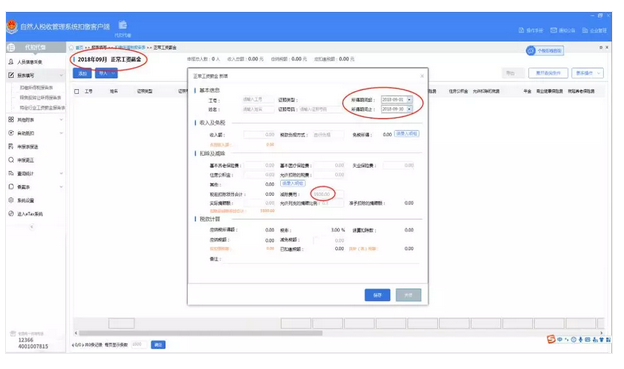Image resolution: width=624 pixels, height=369 pixels.
Task: Click the 姓名 input field in dialog
Action: coord(258,109)
